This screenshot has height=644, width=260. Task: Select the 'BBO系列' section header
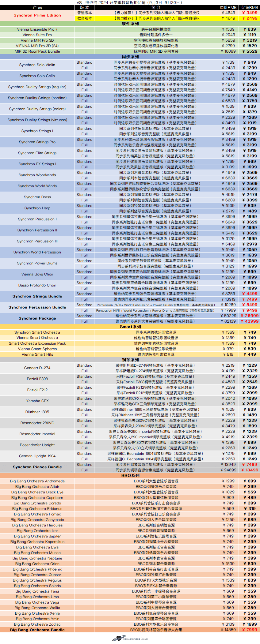pyautogui.click(x=130, y=476)
